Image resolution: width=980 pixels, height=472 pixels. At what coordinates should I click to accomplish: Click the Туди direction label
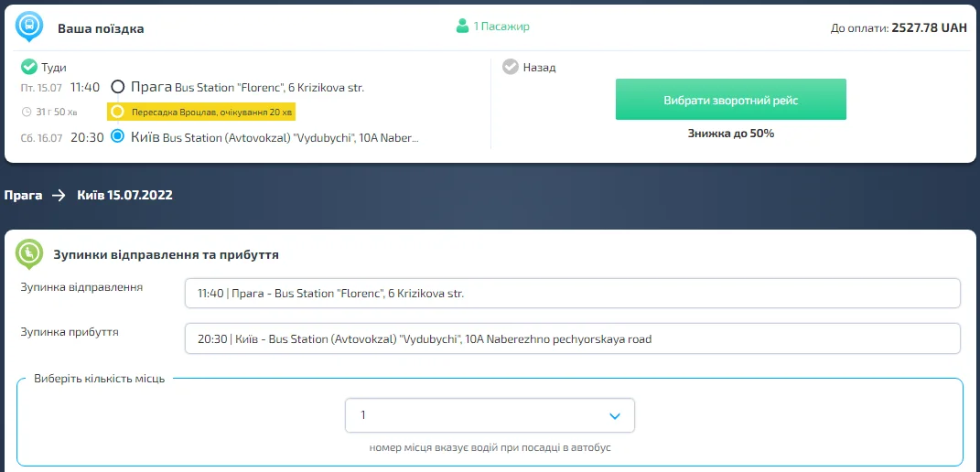click(x=54, y=68)
